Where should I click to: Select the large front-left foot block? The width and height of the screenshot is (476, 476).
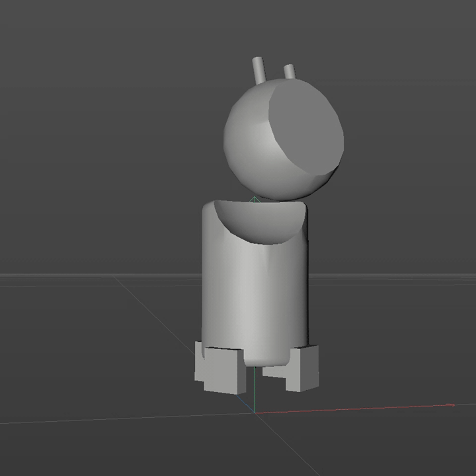point(225,371)
